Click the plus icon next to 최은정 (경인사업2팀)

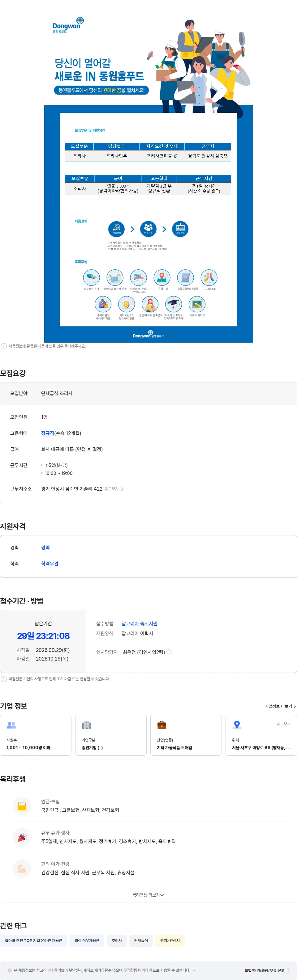pyautogui.click(x=169, y=652)
